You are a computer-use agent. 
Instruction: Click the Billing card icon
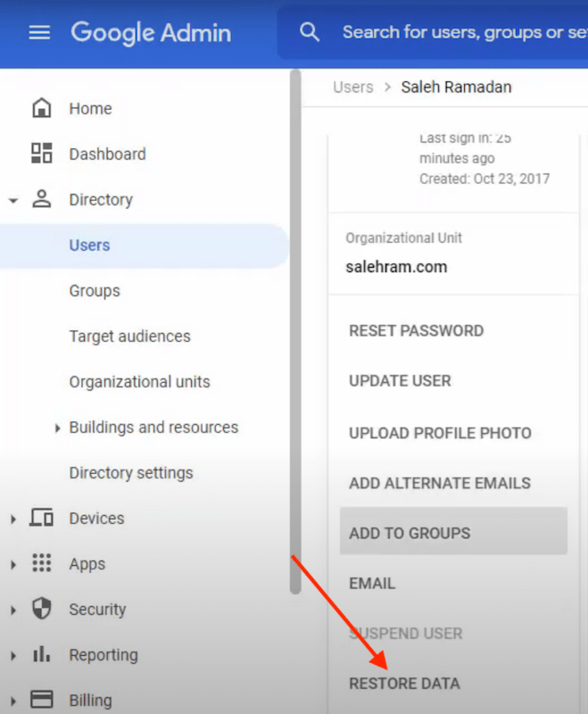[x=41, y=699]
